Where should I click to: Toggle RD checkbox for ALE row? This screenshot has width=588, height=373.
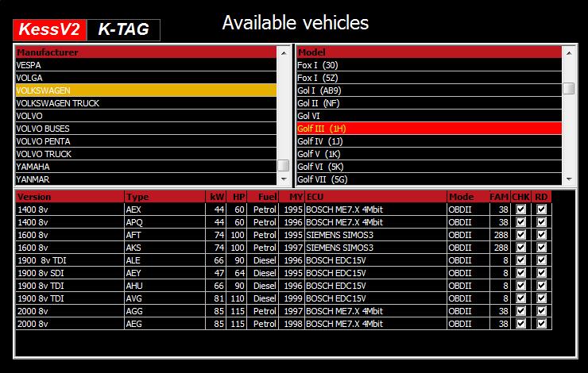point(541,260)
